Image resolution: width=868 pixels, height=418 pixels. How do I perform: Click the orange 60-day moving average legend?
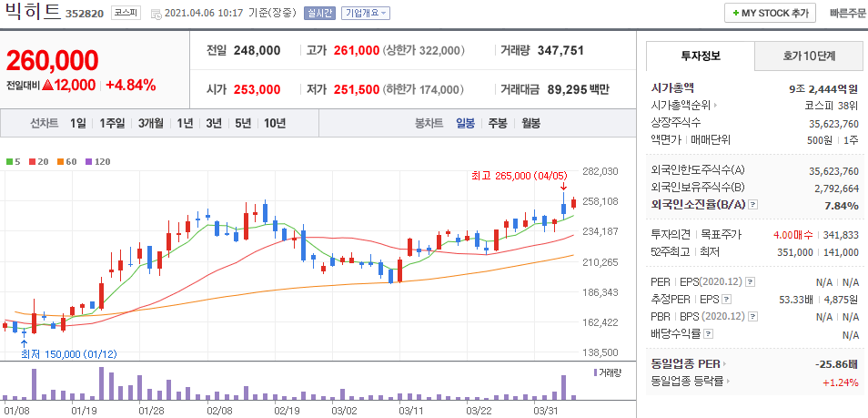coord(66,162)
